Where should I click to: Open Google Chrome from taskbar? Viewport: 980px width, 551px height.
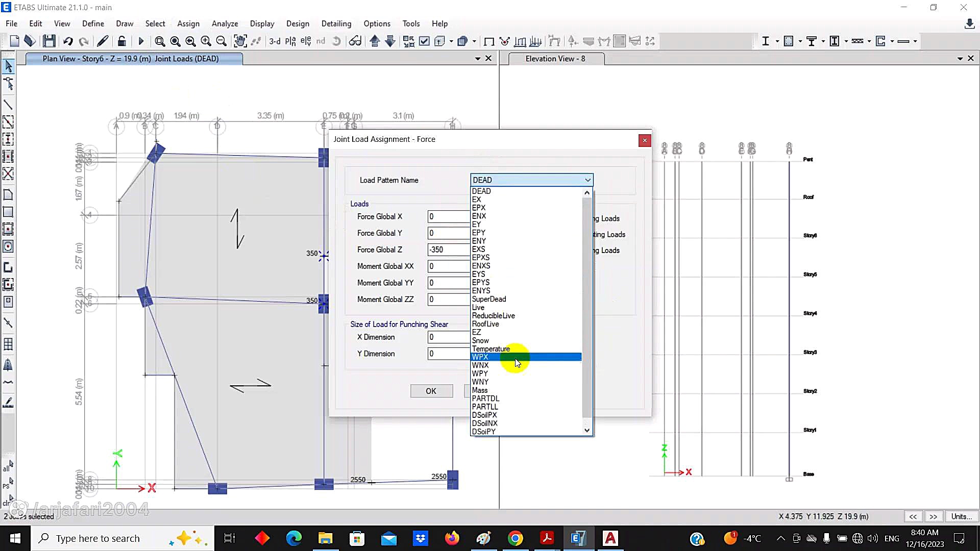click(x=516, y=538)
